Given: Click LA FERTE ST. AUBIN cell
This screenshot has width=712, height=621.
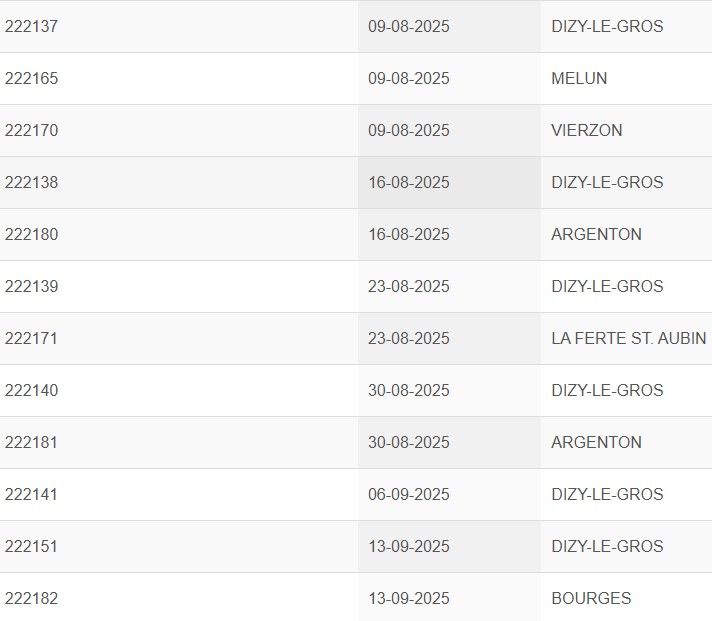Looking at the screenshot, I should click(628, 338).
